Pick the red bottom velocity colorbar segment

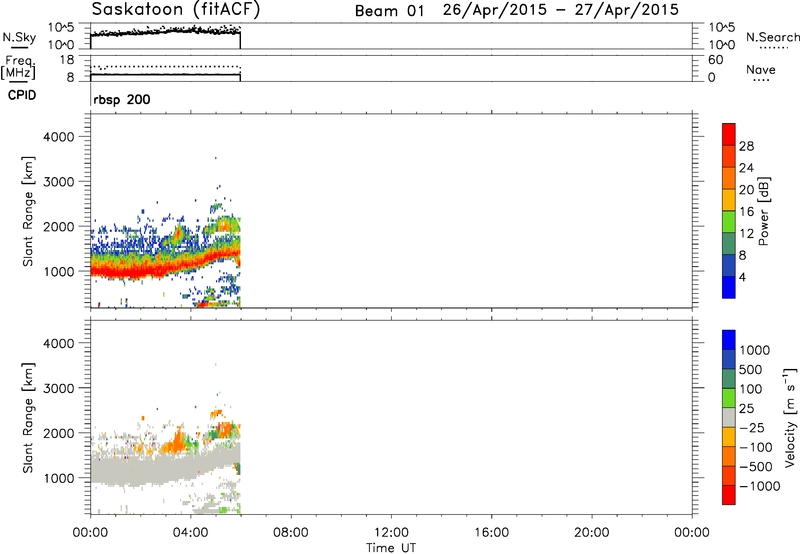[729, 495]
